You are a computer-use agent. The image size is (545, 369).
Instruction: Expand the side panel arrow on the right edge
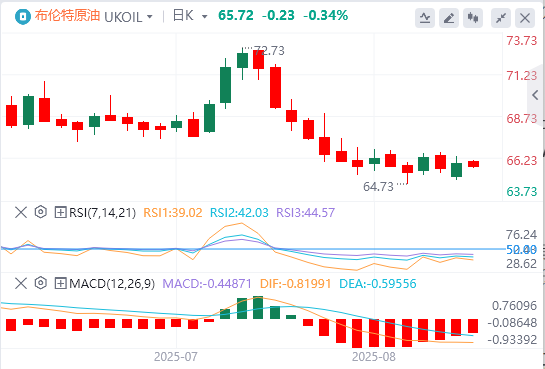pyautogui.click(x=537, y=95)
